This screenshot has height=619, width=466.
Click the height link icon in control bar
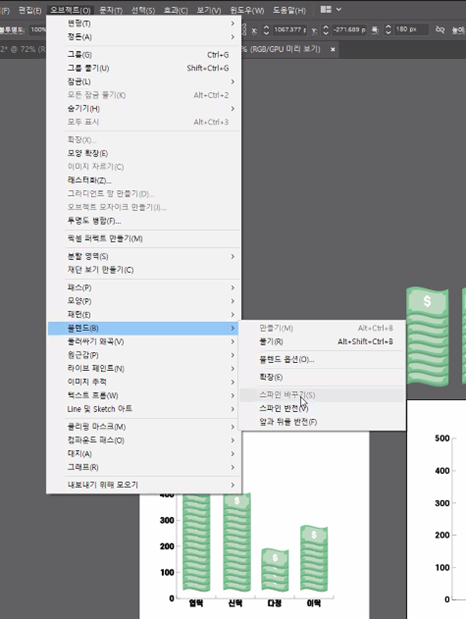coord(440,30)
